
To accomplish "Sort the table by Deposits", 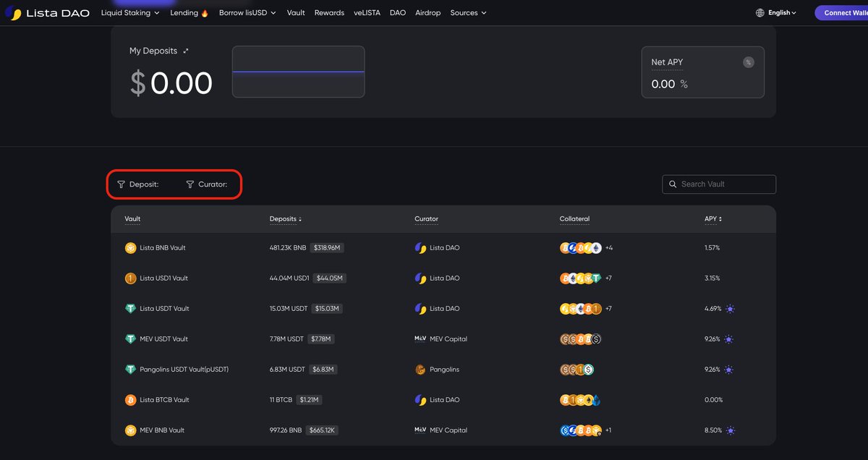I will click(x=286, y=219).
